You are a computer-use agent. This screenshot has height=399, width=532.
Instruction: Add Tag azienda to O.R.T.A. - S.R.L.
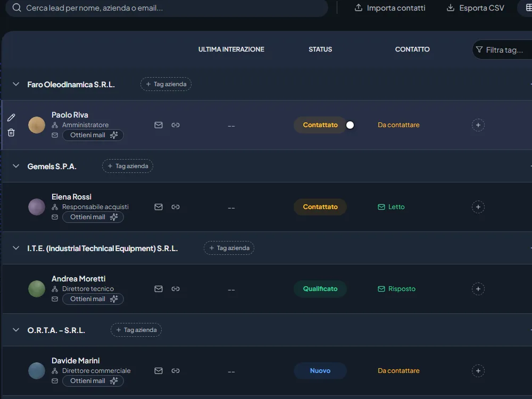[x=136, y=330]
